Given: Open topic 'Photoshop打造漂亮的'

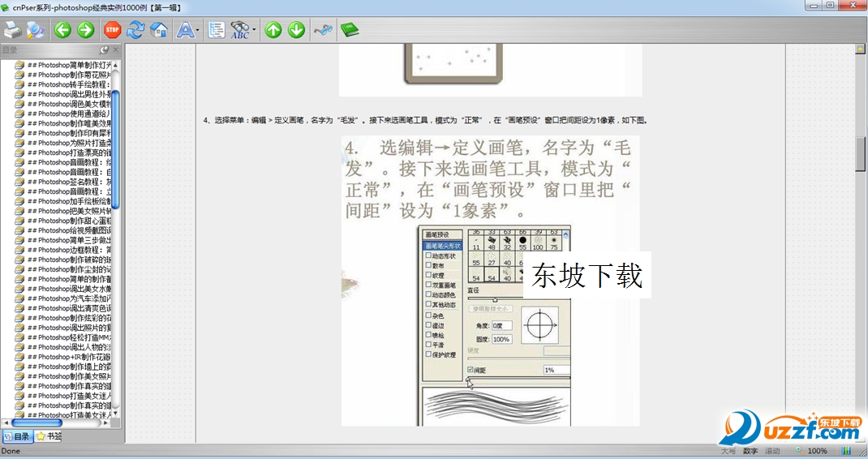Looking at the screenshot, I should pyautogui.click(x=69, y=152).
